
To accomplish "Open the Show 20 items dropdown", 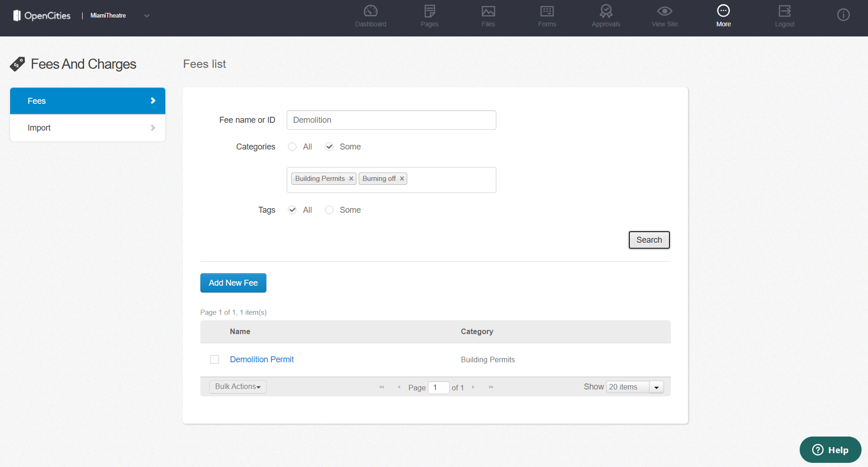I will [656, 387].
